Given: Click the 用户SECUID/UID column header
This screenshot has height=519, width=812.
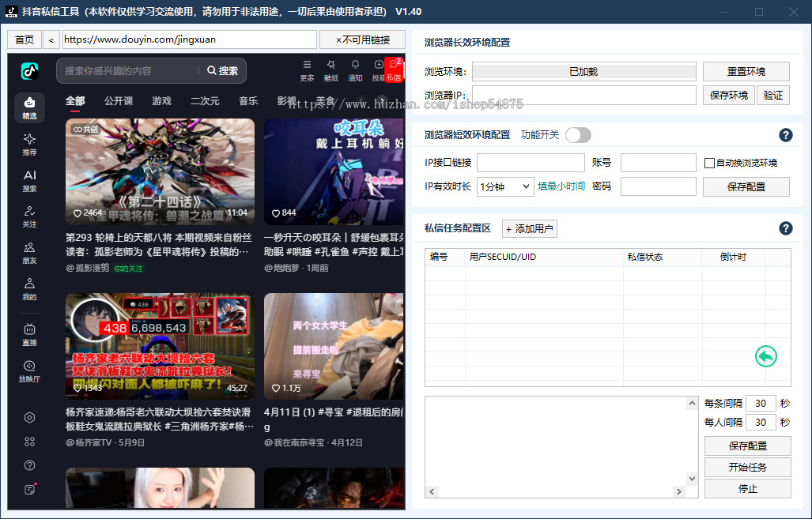Looking at the screenshot, I should pyautogui.click(x=544, y=257).
